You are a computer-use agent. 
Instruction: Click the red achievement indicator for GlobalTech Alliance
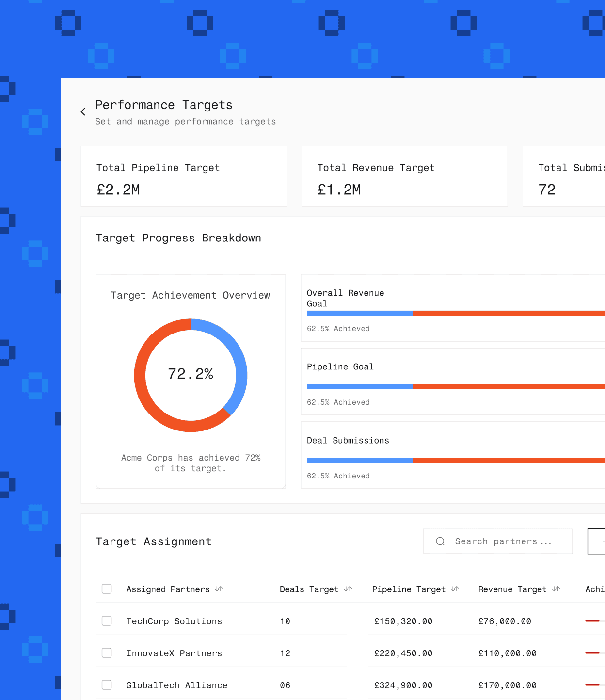click(x=592, y=685)
